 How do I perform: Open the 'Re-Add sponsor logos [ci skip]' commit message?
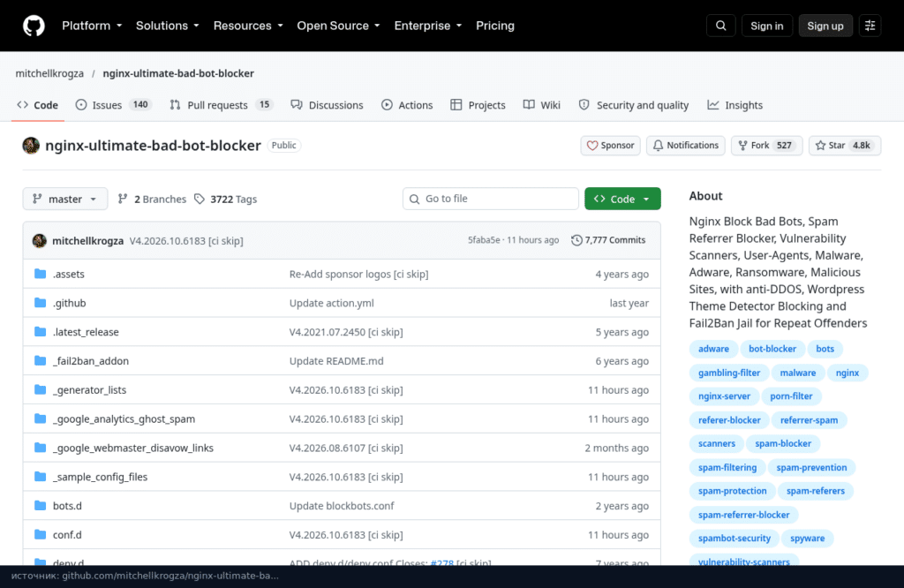click(358, 274)
